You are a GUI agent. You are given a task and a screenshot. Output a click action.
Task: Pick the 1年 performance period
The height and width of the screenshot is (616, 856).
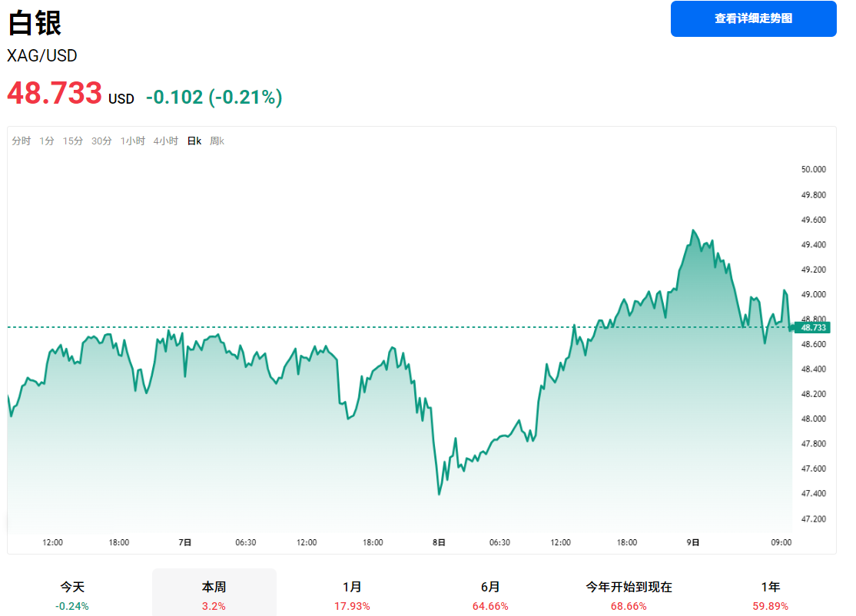770,594
